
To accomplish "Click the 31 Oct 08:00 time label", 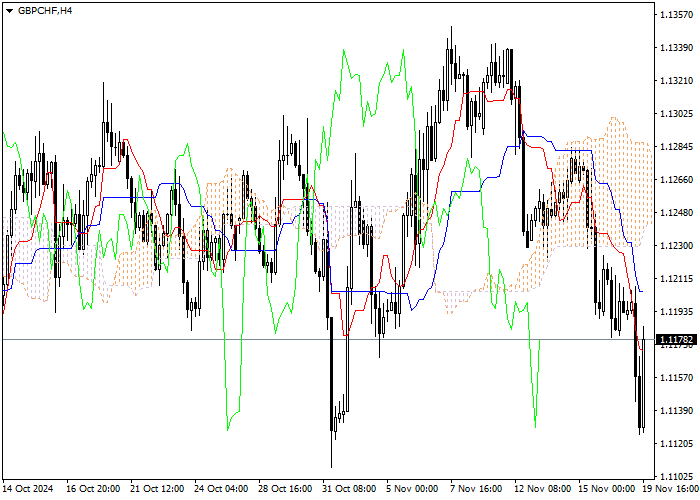I will (349, 489).
